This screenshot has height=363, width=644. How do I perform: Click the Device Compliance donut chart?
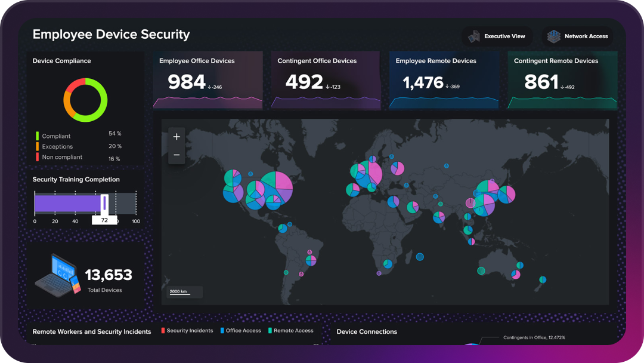[x=85, y=100]
